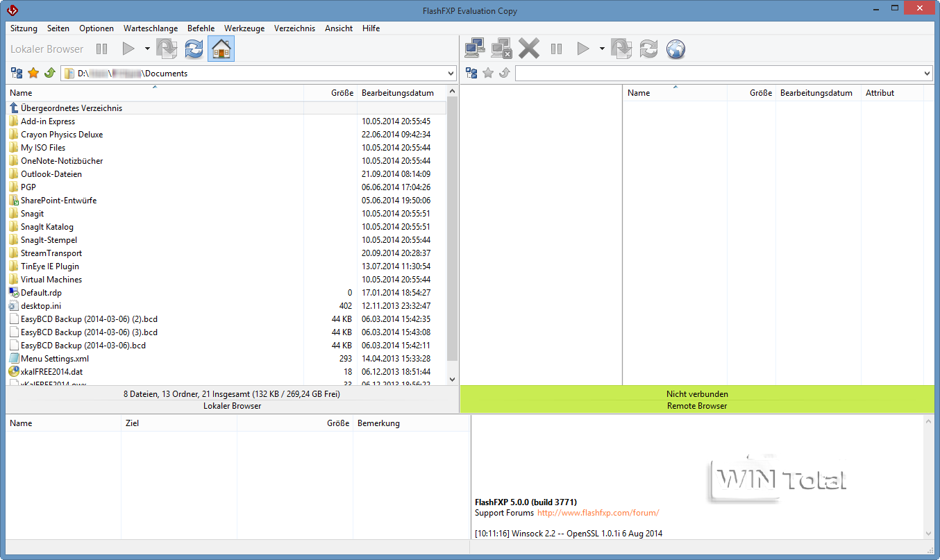Open dropdown arrow beside remote play button
The image size is (940, 560).
tap(602, 49)
